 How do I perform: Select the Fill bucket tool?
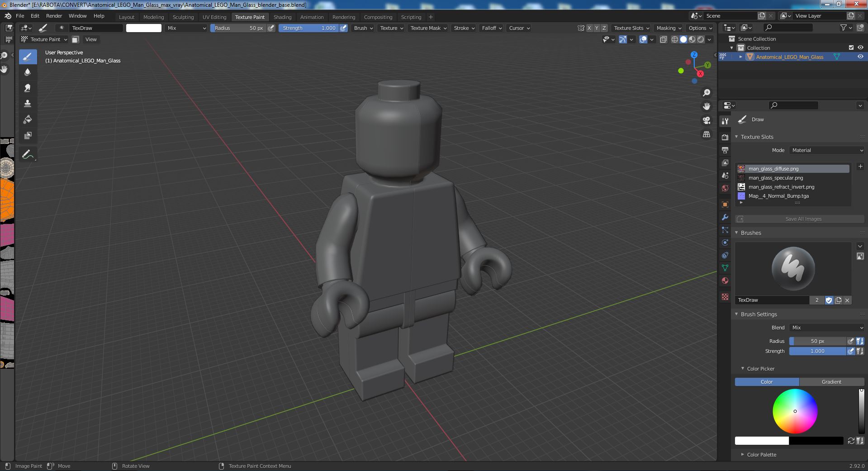coord(28,119)
